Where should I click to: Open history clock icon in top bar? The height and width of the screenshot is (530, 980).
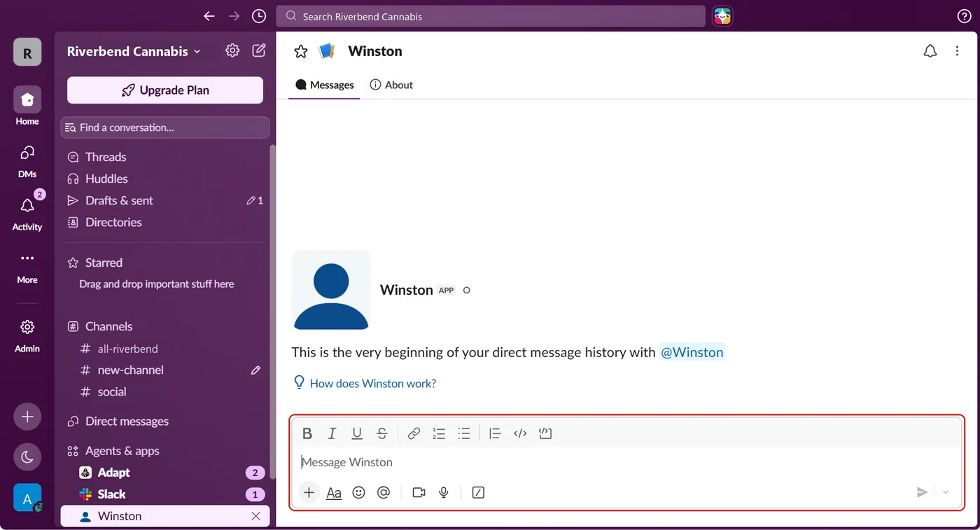[x=259, y=16]
